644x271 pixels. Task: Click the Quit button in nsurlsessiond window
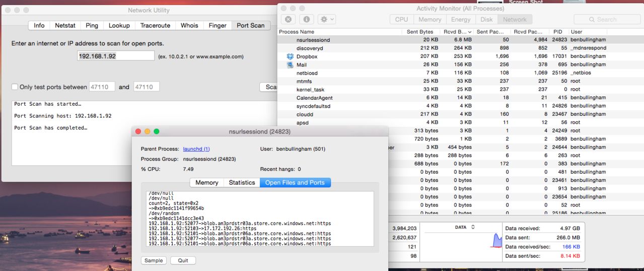[x=183, y=260]
